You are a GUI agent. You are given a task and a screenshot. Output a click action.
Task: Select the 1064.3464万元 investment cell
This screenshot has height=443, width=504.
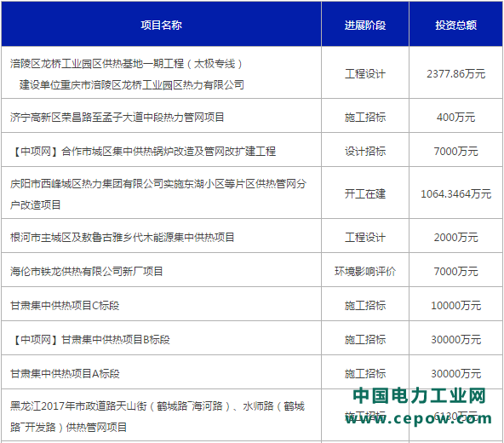pyautogui.click(x=455, y=194)
